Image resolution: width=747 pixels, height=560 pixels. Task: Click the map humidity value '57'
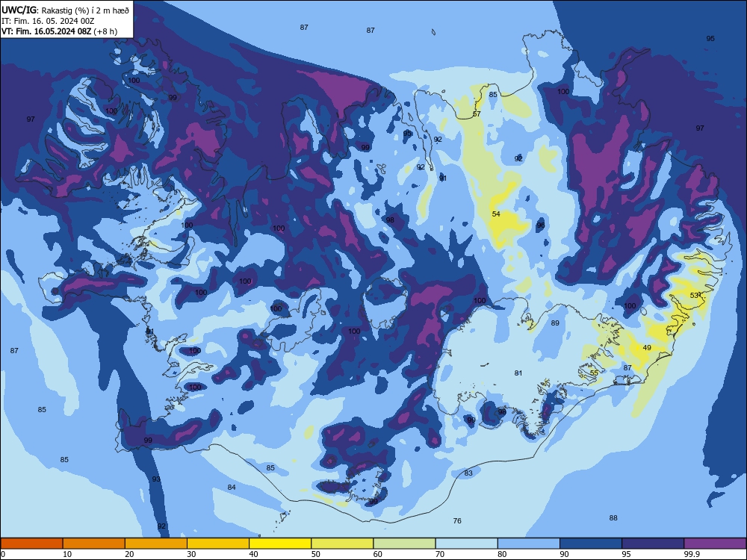click(477, 113)
